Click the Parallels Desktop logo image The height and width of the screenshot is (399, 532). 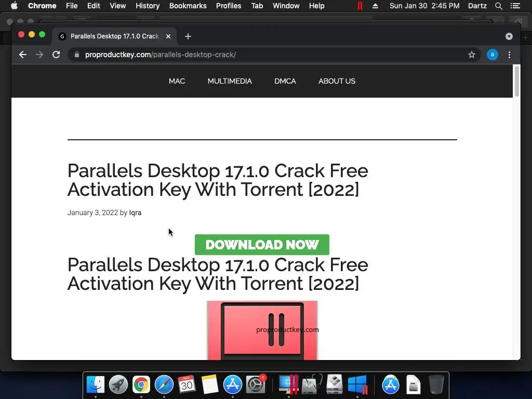(x=262, y=330)
